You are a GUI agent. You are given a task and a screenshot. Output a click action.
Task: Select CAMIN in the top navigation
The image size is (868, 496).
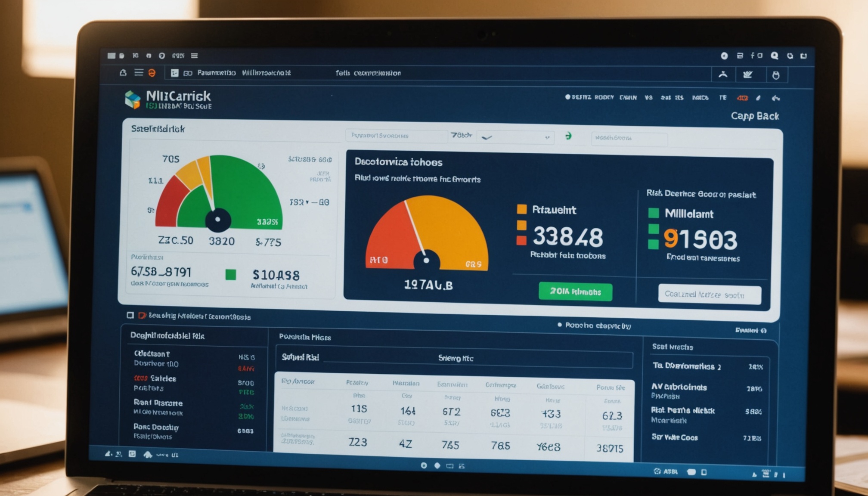pyautogui.click(x=628, y=98)
